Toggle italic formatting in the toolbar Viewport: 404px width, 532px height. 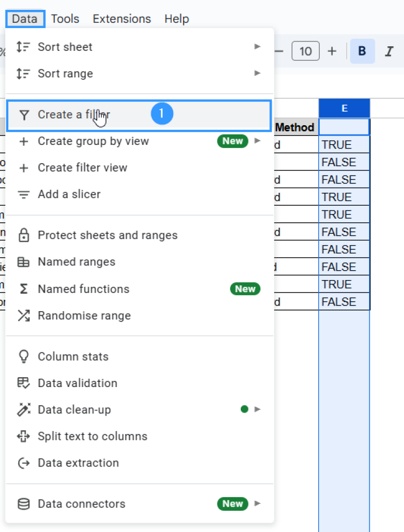pyautogui.click(x=389, y=51)
